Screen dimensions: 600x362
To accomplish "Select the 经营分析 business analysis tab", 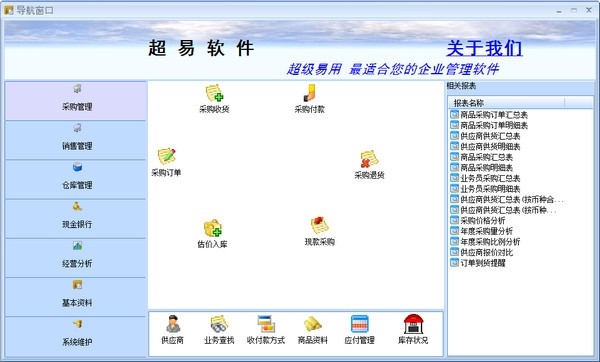I will (76, 258).
